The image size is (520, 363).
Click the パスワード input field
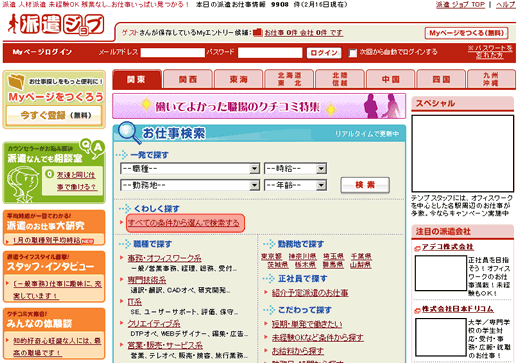pyautogui.click(x=270, y=53)
